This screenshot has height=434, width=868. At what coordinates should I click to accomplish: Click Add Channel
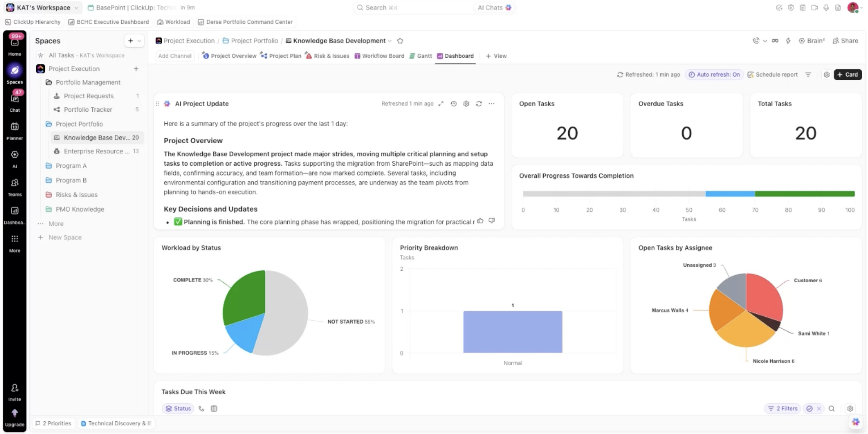click(175, 56)
